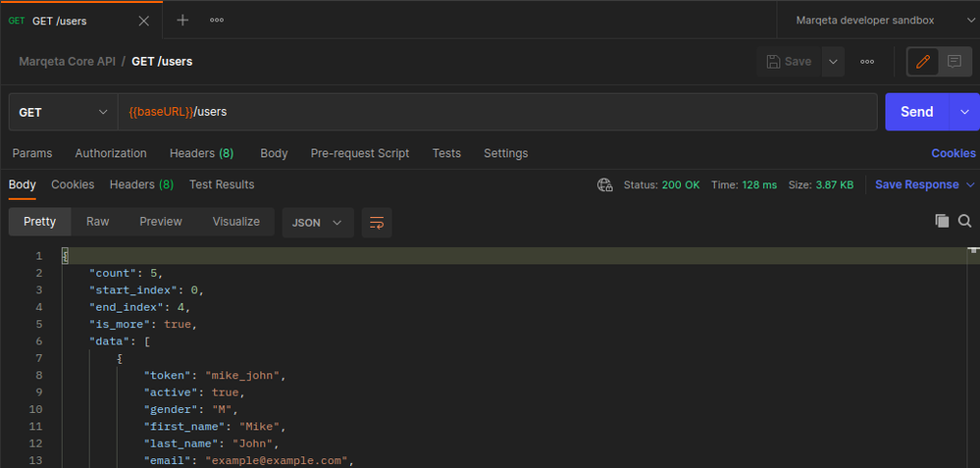
Task: Switch to Visualize view
Action: (235, 222)
